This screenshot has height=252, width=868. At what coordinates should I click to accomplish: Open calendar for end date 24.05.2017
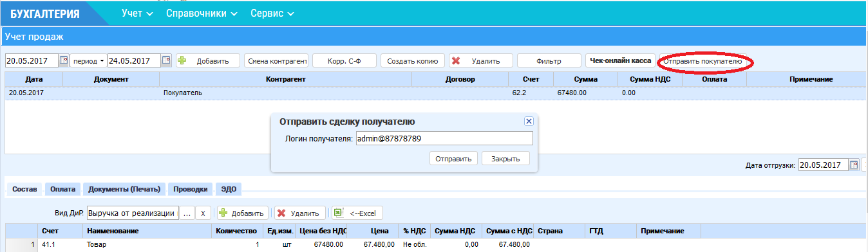coord(166,61)
